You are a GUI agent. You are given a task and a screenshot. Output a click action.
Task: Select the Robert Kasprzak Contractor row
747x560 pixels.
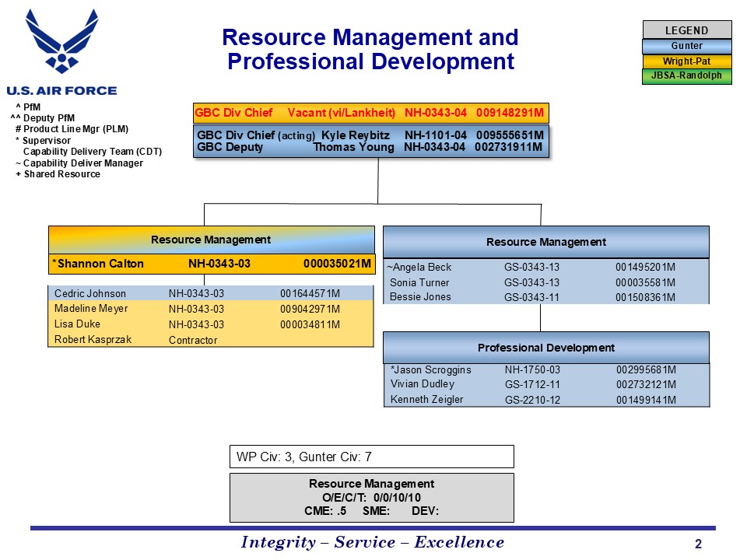click(x=211, y=340)
